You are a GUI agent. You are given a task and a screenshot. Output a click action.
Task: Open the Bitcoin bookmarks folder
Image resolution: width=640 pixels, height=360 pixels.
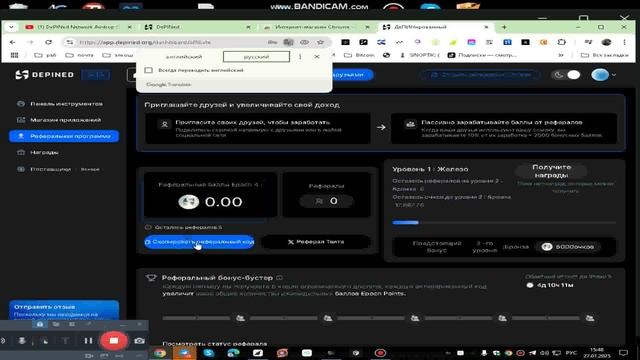coord(360,55)
